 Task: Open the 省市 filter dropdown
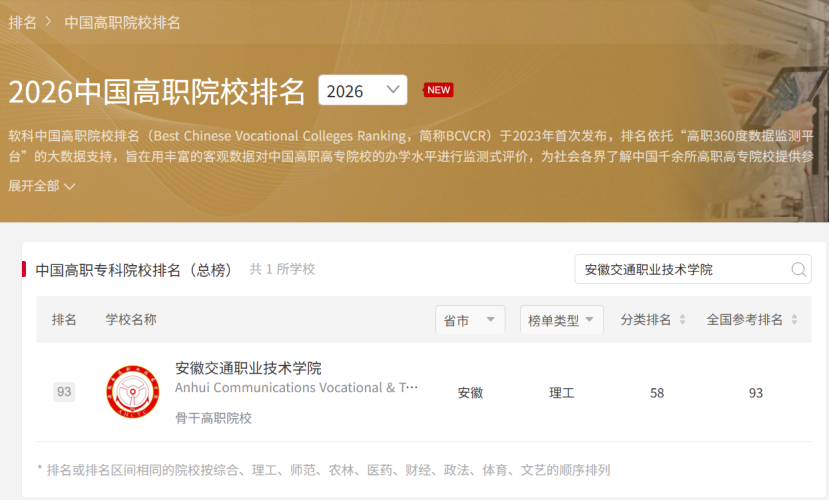[470, 320]
